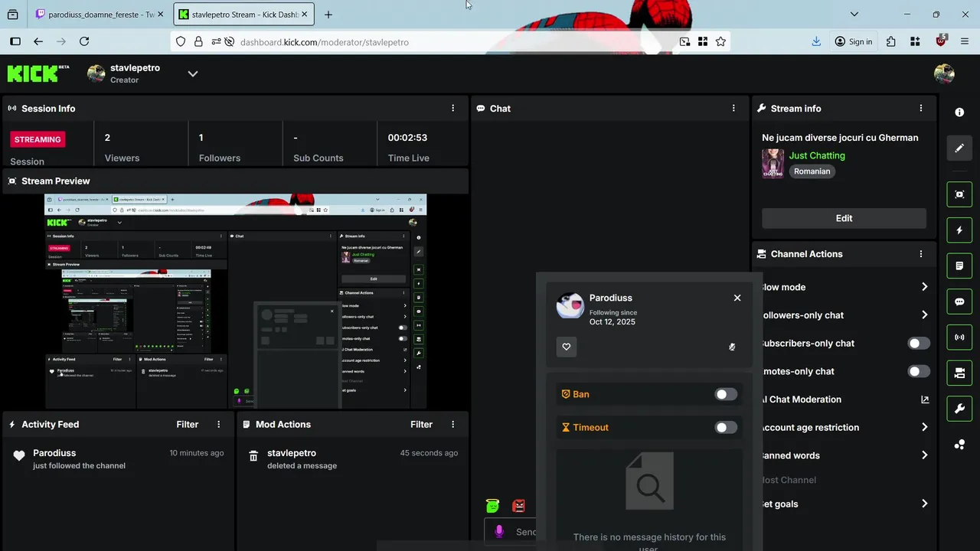The height and width of the screenshot is (551, 980).
Task: Click the 00:02:53 Time Live value
Action: click(407, 138)
